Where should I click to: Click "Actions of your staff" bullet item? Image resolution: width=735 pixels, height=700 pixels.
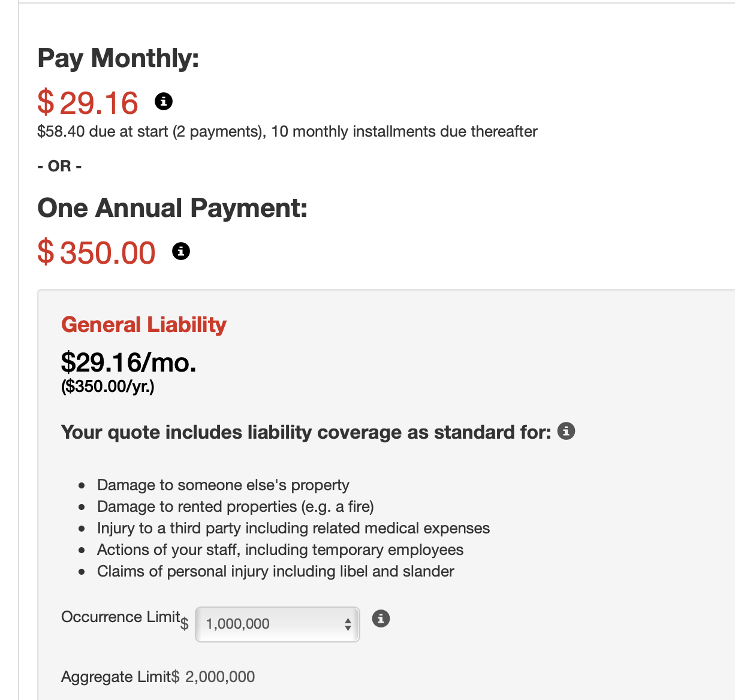[x=280, y=550]
